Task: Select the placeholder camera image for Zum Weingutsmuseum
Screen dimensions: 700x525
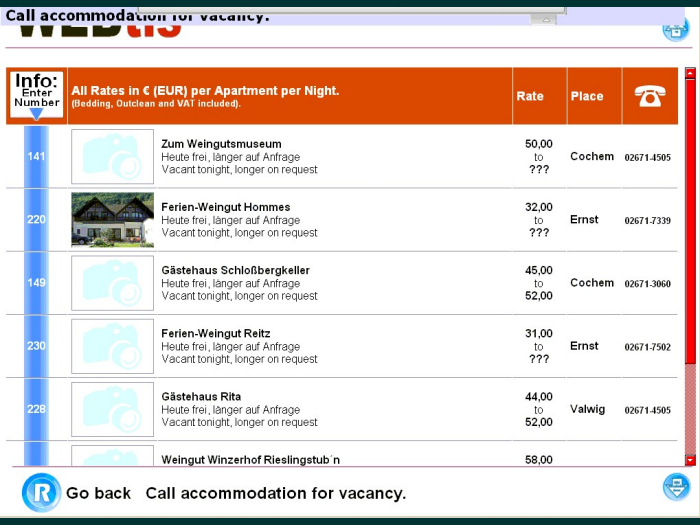Action: pyautogui.click(x=113, y=156)
